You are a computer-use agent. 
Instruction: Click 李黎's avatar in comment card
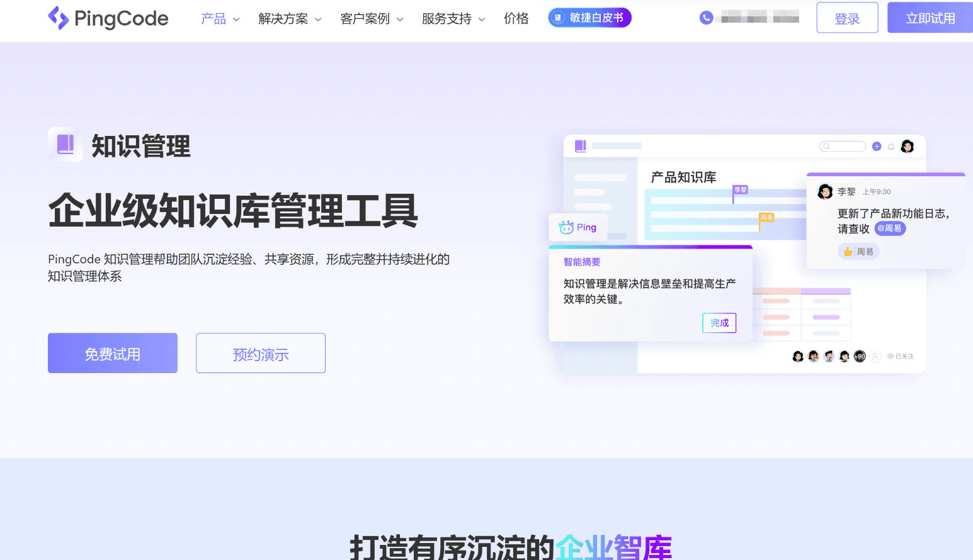click(x=825, y=191)
